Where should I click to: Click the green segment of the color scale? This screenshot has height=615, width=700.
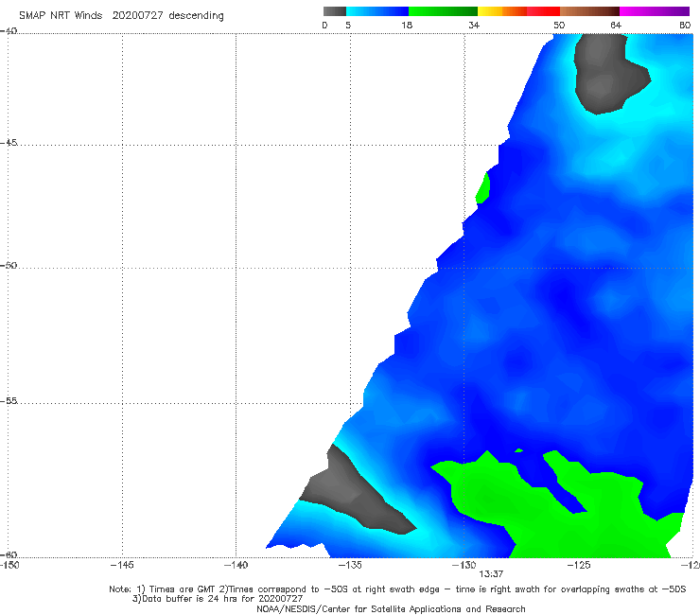(x=443, y=11)
